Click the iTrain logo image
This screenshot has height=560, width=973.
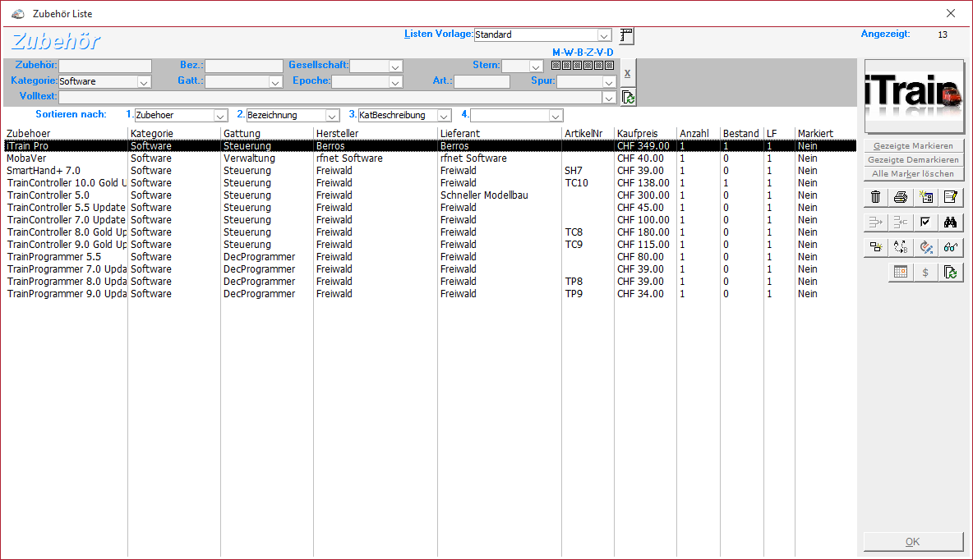click(x=914, y=96)
